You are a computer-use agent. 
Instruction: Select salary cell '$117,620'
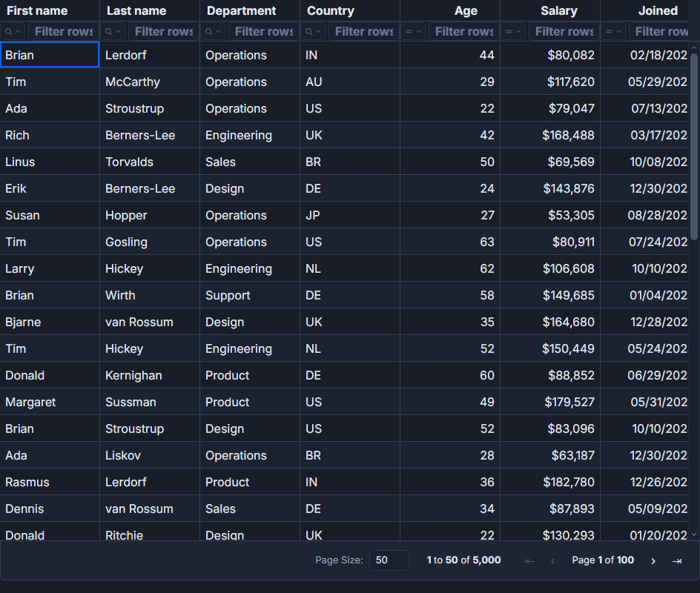pyautogui.click(x=549, y=82)
